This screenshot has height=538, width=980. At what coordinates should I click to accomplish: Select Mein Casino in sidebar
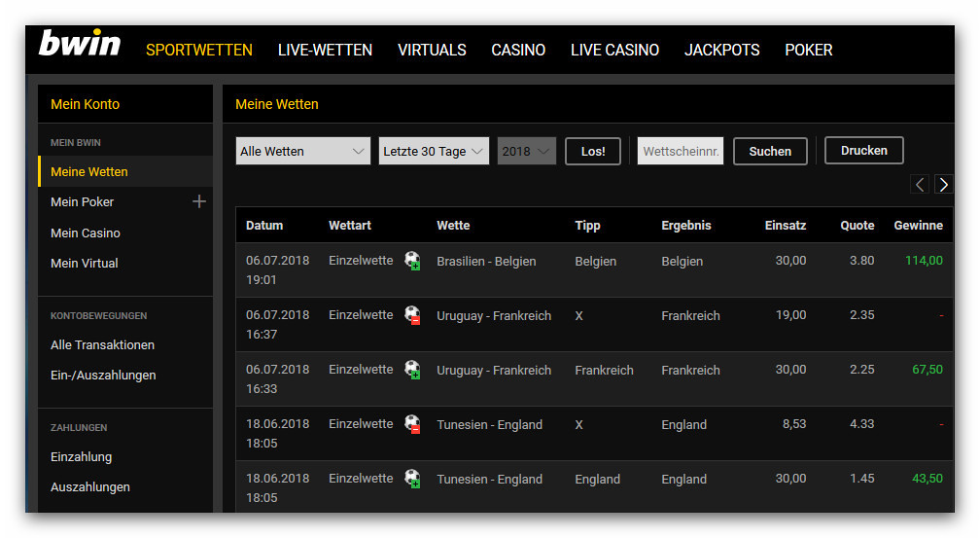pyautogui.click(x=85, y=233)
